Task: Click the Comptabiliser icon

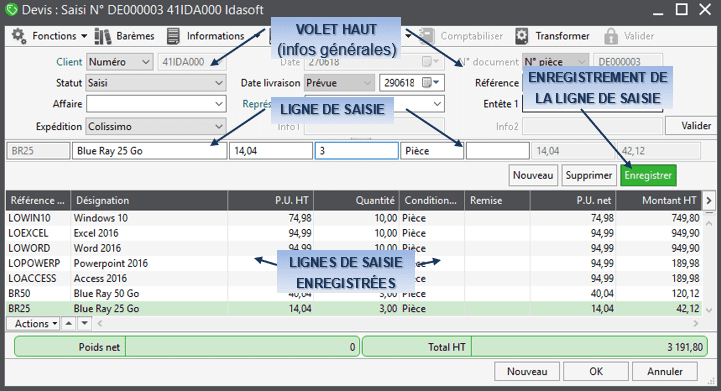Action: pos(427,36)
